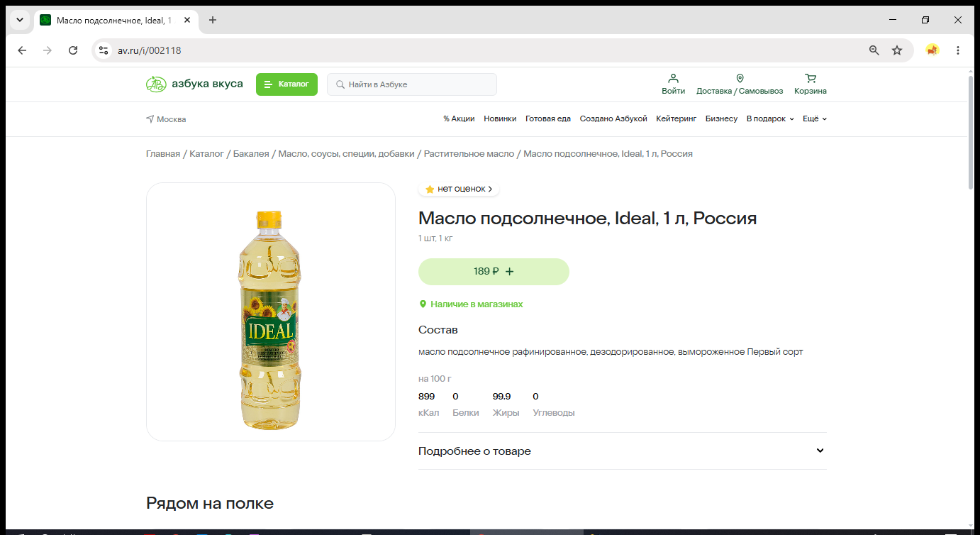Go to Главная breadcrumb link
Image resolution: width=980 pixels, height=535 pixels.
163,154
